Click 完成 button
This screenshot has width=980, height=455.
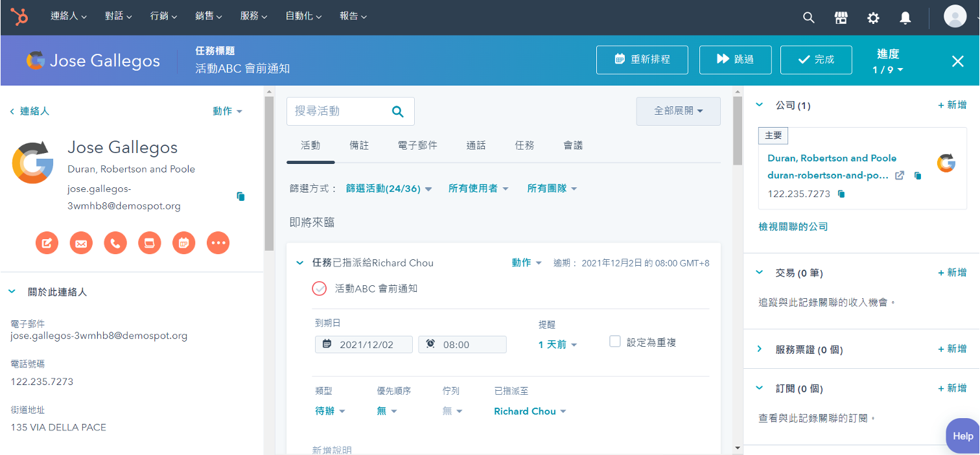pyautogui.click(x=816, y=60)
